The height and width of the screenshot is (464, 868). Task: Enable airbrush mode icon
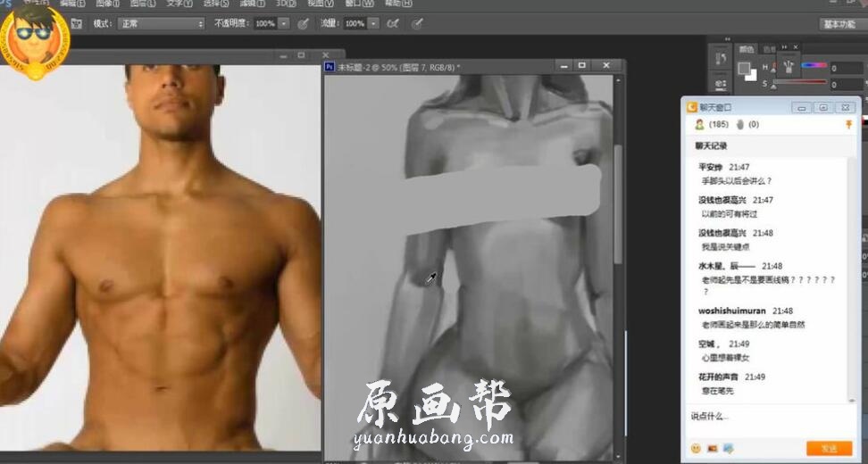[393, 23]
